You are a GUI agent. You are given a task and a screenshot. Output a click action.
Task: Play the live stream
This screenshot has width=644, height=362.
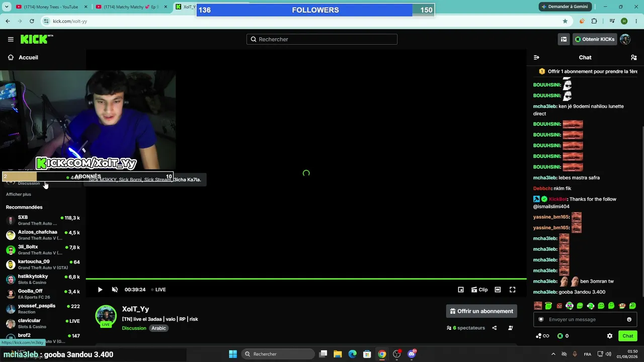click(x=100, y=290)
